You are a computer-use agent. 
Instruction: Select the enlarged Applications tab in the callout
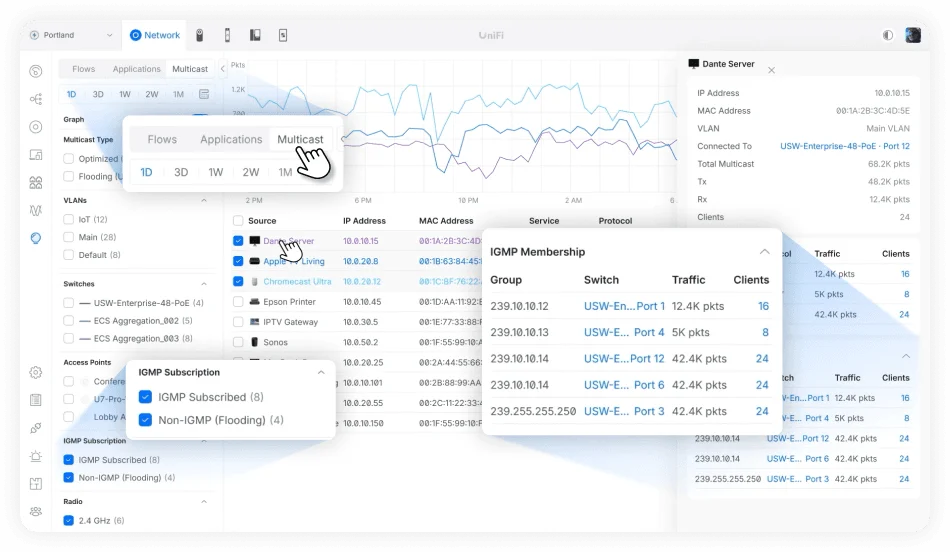[x=231, y=139]
